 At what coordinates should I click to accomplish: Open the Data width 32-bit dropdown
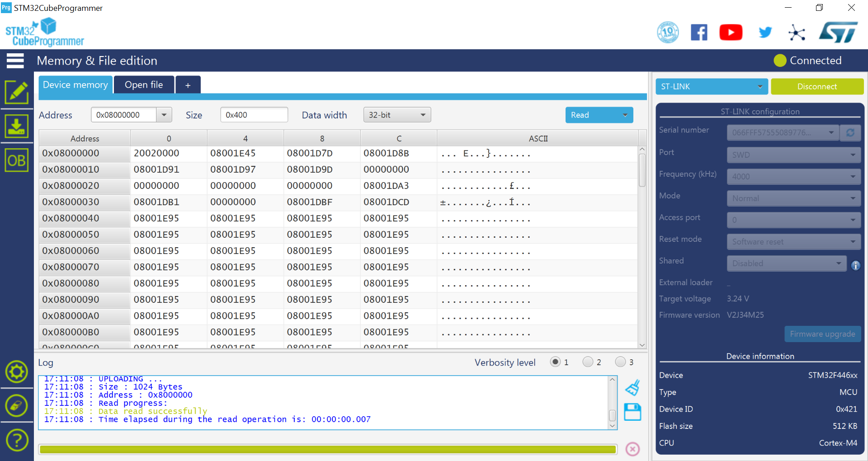click(x=397, y=115)
